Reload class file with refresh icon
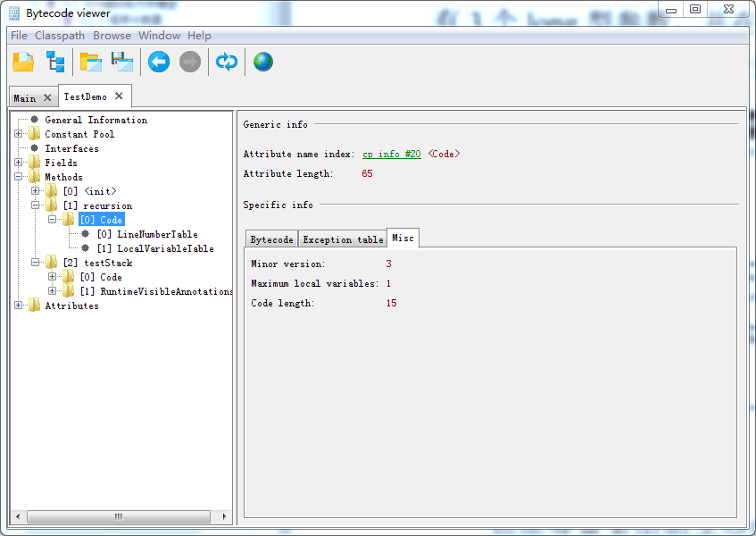The height and width of the screenshot is (536, 756). [x=227, y=62]
